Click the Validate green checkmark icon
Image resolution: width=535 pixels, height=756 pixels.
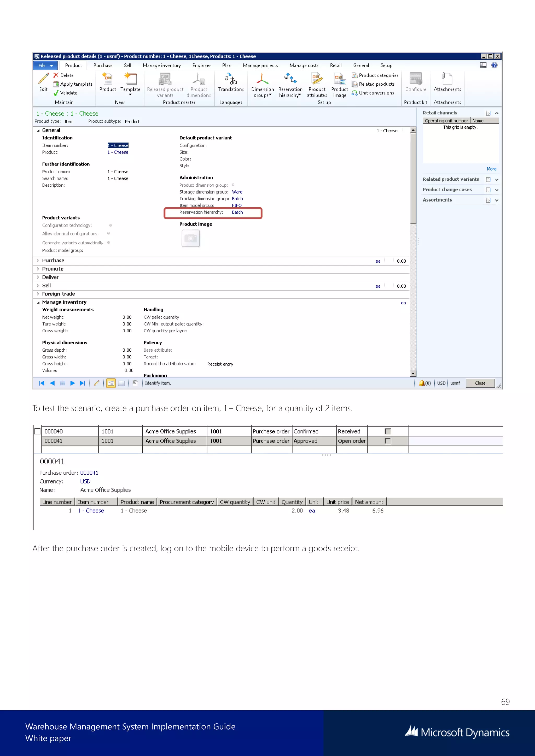click(56, 93)
